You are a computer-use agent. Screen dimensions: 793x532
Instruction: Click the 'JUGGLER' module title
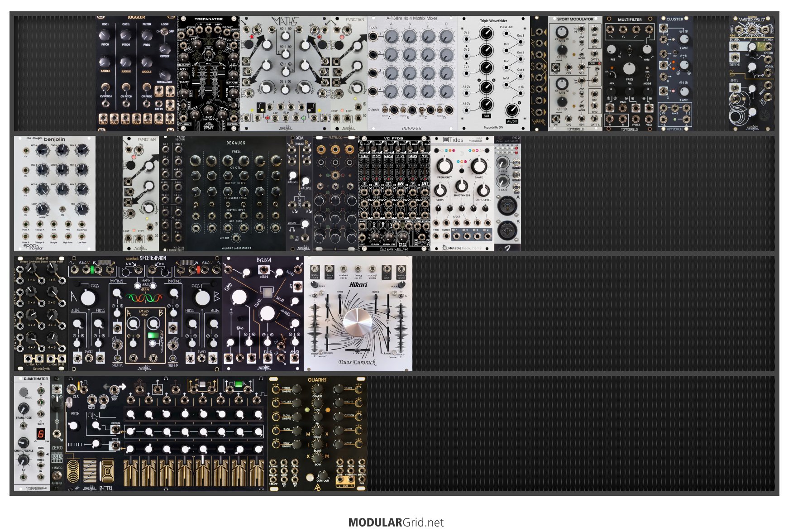pos(136,17)
